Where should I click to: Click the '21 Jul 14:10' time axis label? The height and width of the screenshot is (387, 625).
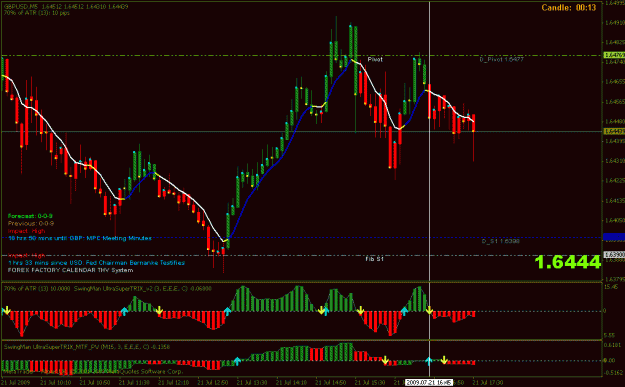point(291,383)
